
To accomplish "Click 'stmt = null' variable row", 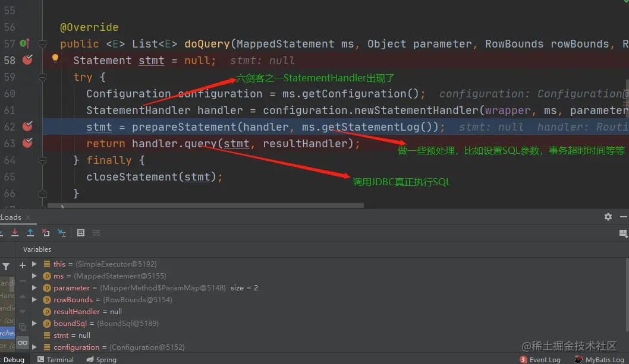I will (x=72, y=335).
